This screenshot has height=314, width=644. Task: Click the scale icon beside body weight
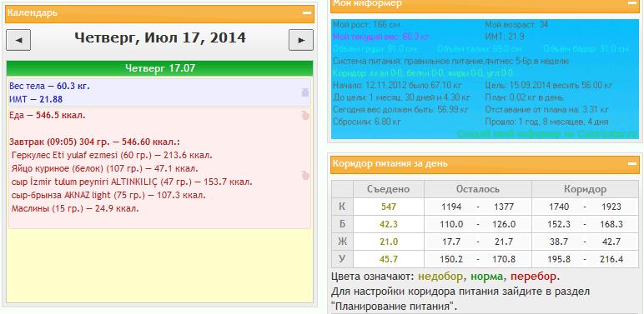pos(305,92)
